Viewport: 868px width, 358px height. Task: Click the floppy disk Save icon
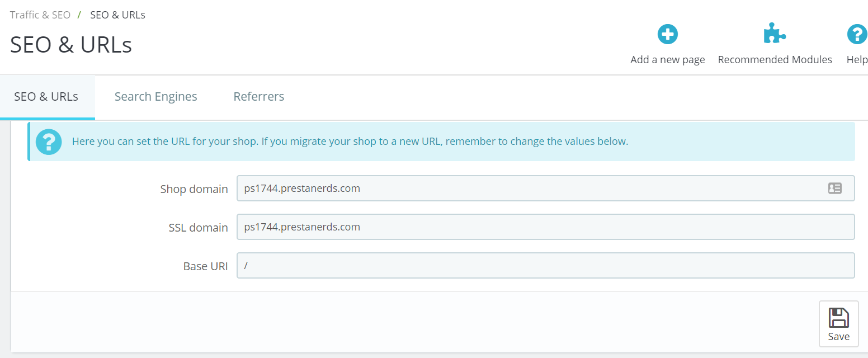(838, 318)
